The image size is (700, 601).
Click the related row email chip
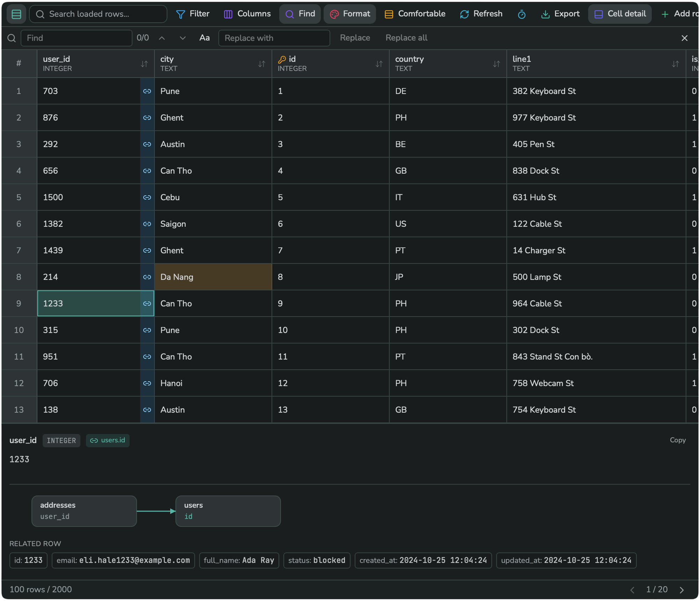click(x=123, y=560)
